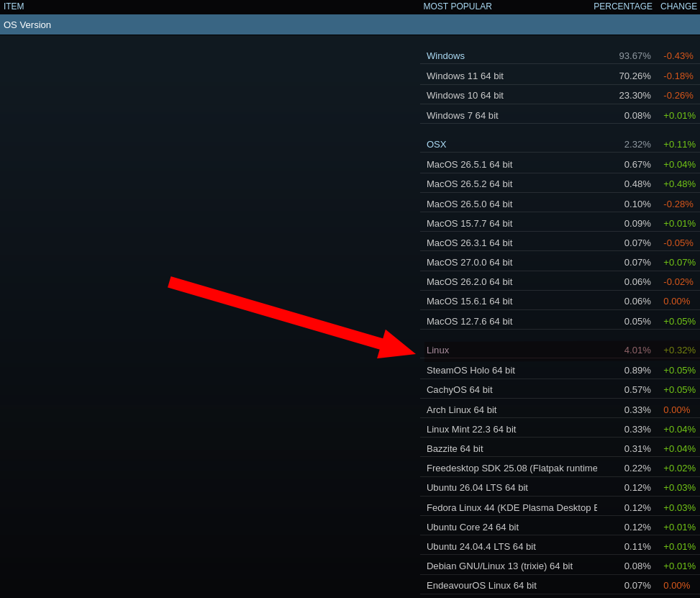
Task: Select the MacOS 12.7.6 64 bit row
Action: 560,321
